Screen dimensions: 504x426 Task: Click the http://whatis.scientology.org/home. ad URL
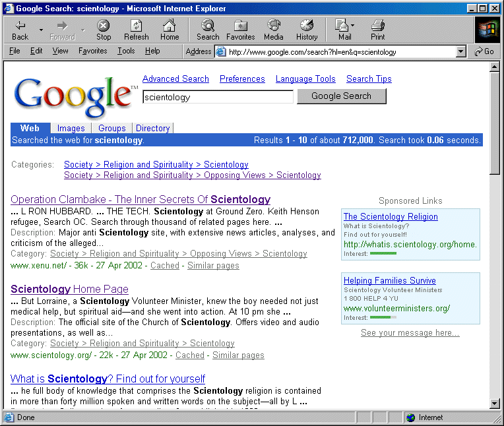click(x=410, y=245)
